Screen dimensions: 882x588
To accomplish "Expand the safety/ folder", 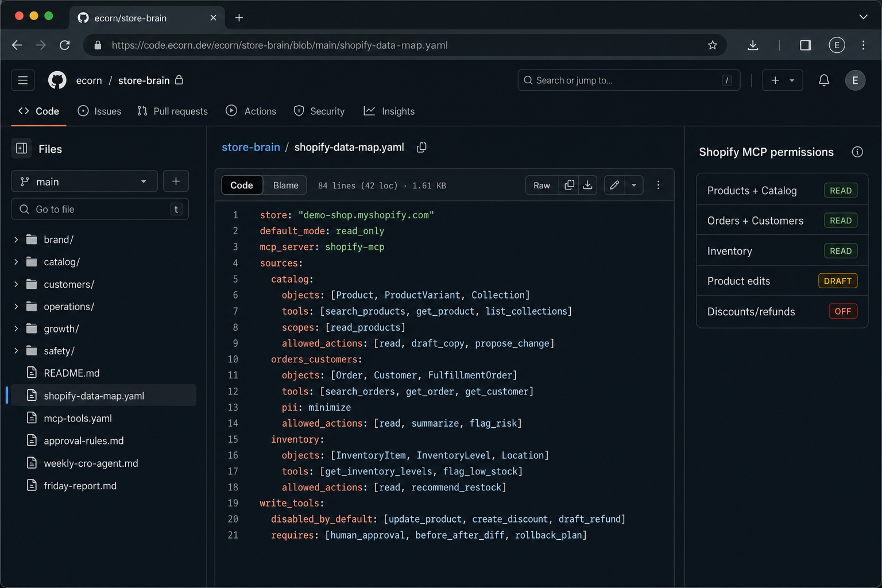I will pos(16,351).
